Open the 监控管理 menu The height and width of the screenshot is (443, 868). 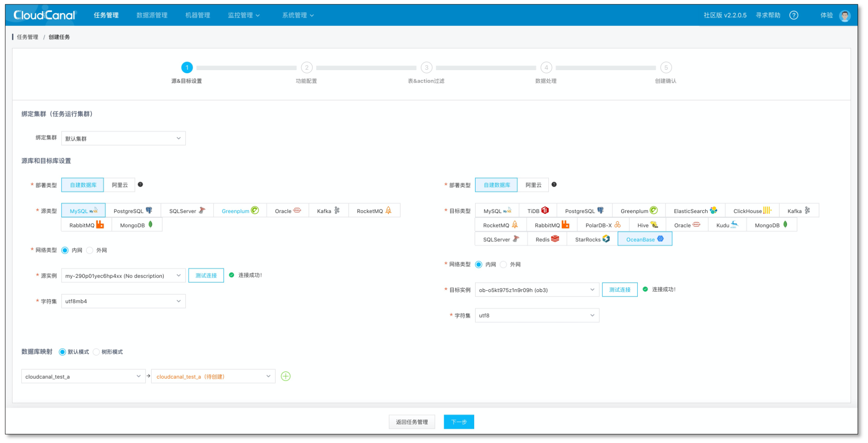click(x=244, y=15)
